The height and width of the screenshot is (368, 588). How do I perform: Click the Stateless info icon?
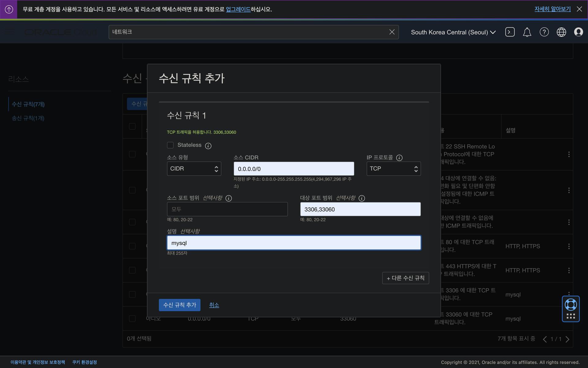(x=208, y=146)
